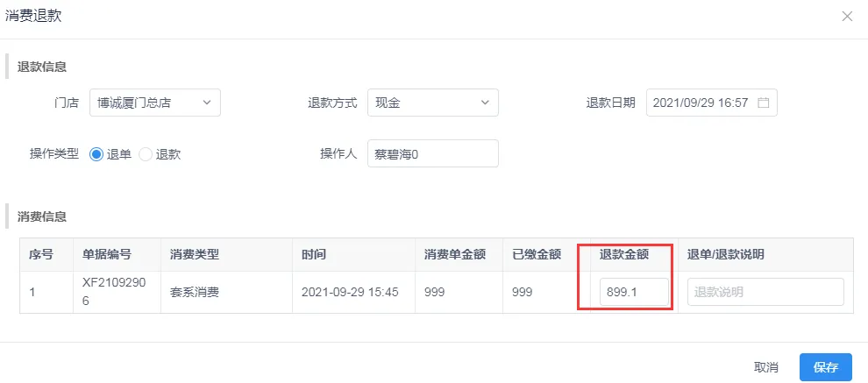The image size is (868, 383).
Task: Click the 时间 column header
Action: point(314,255)
